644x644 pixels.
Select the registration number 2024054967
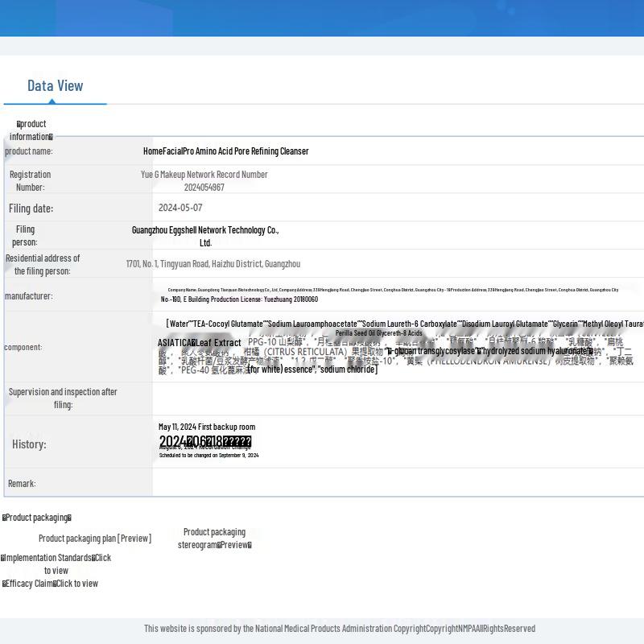(x=204, y=188)
